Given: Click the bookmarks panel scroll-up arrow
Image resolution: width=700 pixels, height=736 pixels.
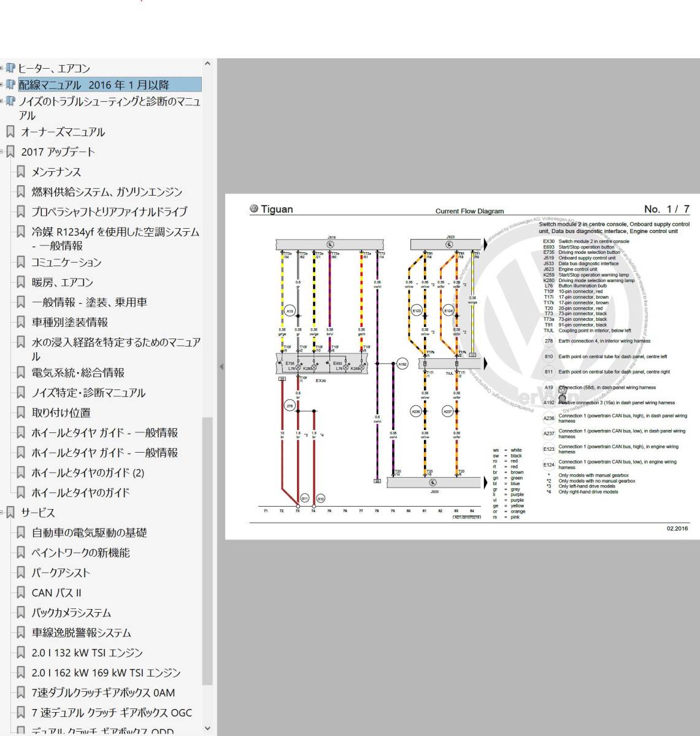Looking at the screenshot, I should [x=207, y=64].
